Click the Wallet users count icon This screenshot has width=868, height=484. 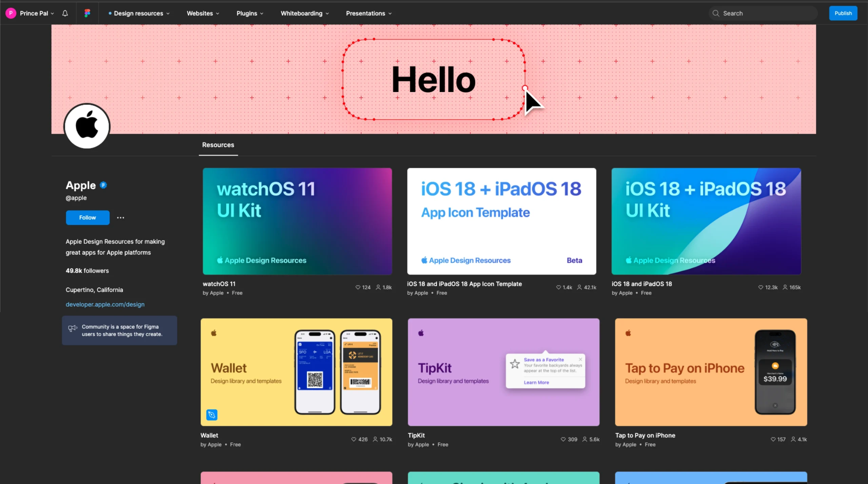tap(375, 439)
